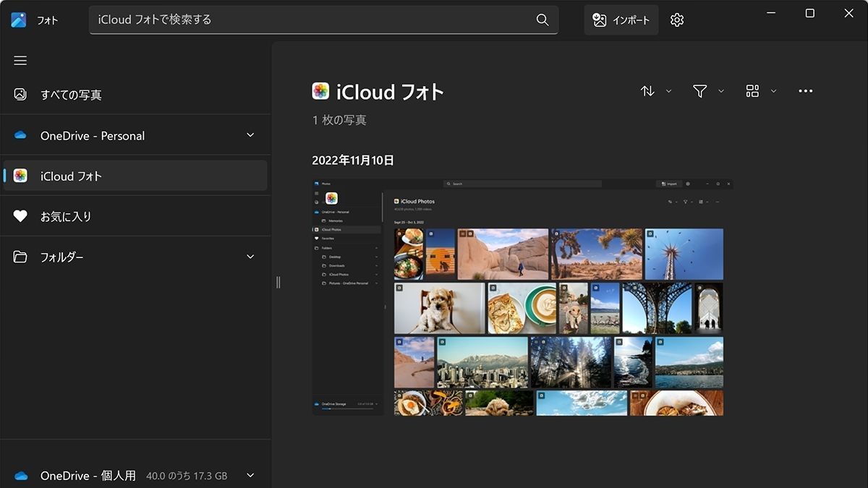The height and width of the screenshot is (488, 868).
Task: Open すべての写真 in the sidebar
Action: (135, 95)
